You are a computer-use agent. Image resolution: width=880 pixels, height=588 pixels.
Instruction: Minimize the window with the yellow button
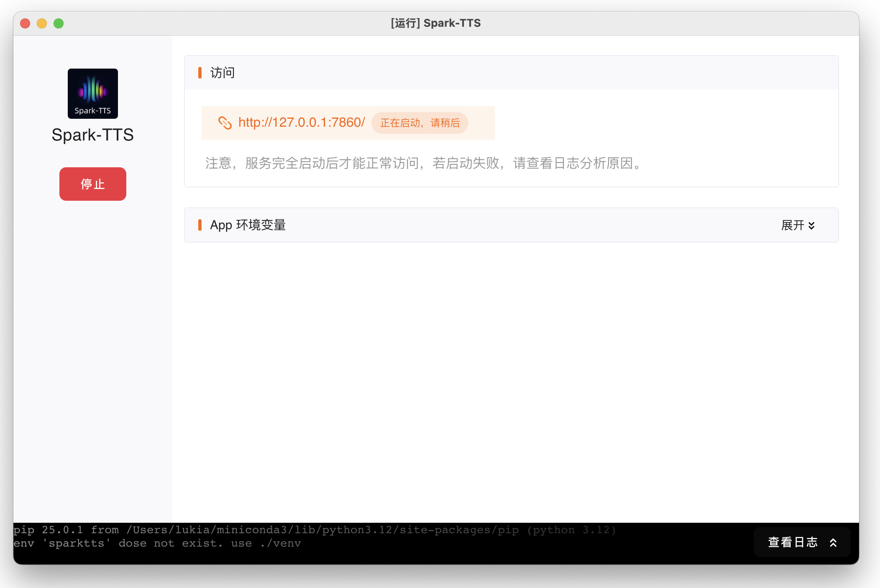pos(42,23)
